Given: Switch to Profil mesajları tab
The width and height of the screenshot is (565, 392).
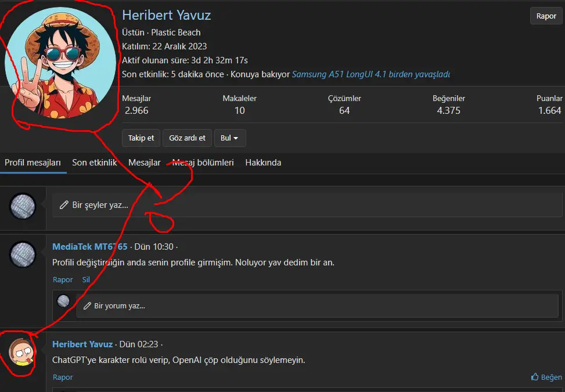Looking at the screenshot, I should (x=33, y=163).
